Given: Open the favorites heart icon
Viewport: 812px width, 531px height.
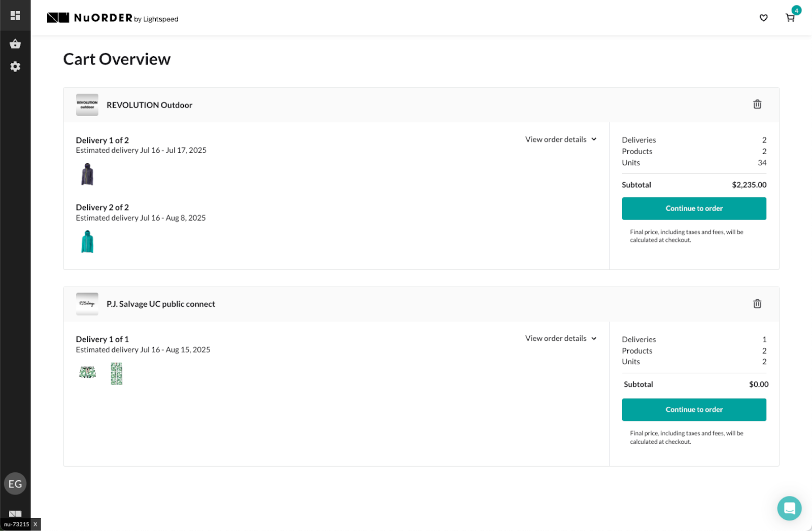Looking at the screenshot, I should click(763, 18).
